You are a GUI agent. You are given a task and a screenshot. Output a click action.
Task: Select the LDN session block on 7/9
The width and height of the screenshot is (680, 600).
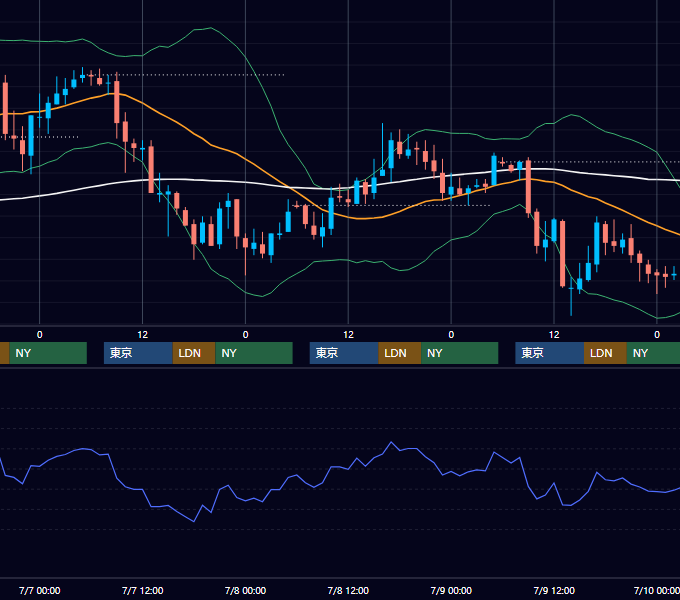(x=605, y=353)
